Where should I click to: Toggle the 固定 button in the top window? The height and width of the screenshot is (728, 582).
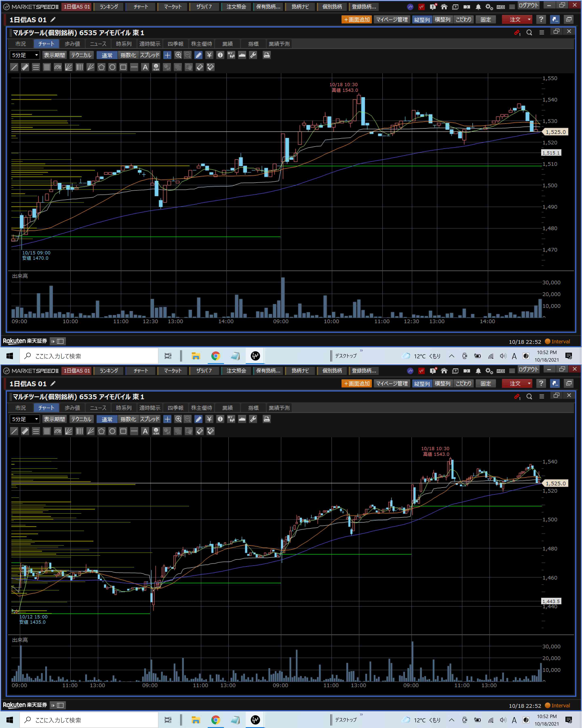coord(486,20)
